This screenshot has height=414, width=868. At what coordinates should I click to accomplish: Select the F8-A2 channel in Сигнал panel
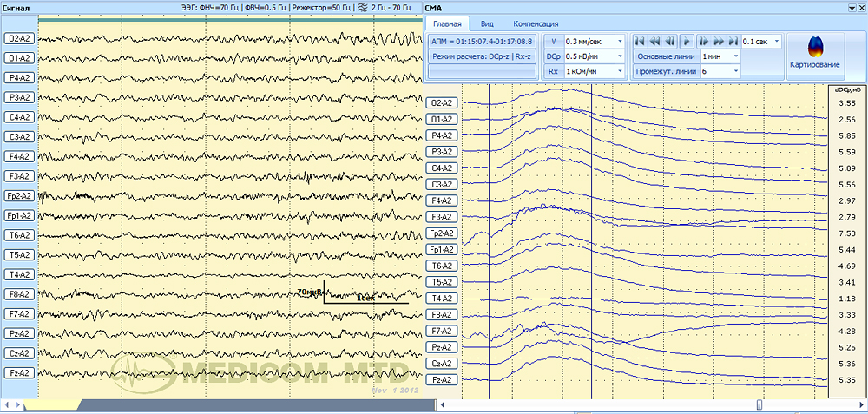point(19,294)
